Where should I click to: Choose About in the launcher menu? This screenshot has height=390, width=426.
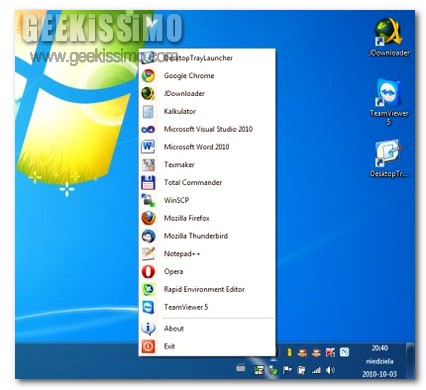(x=207, y=328)
